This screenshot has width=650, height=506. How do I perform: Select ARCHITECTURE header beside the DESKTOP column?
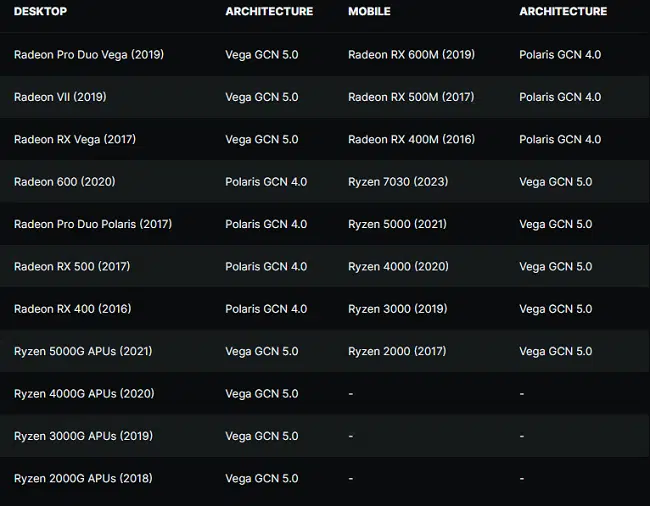point(269,11)
